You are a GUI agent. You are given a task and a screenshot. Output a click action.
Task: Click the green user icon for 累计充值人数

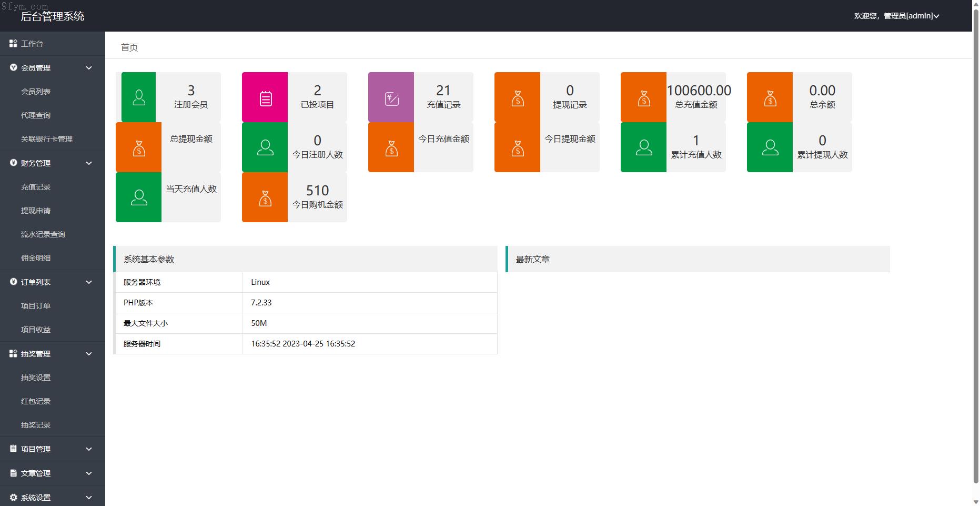(643, 147)
